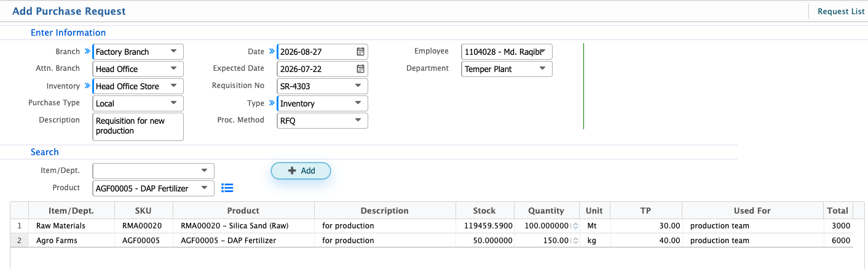
Task: Click the Add button
Action: (x=301, y=171)
